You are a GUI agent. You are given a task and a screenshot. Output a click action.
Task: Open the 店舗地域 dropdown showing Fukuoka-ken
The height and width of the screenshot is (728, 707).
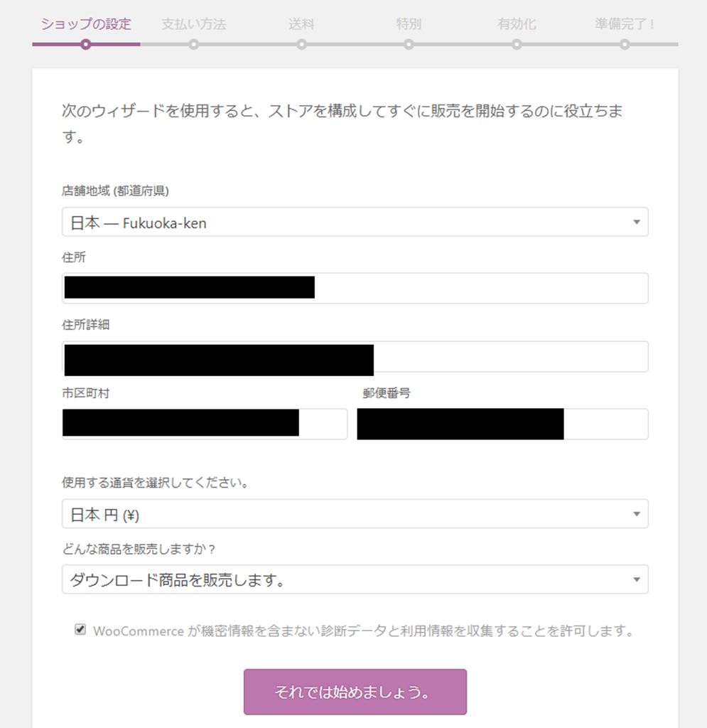[x=355, y=223]
